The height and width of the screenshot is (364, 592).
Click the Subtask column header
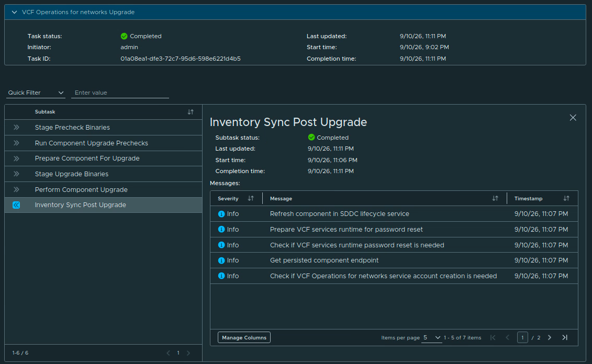click(x=45, y=112)
